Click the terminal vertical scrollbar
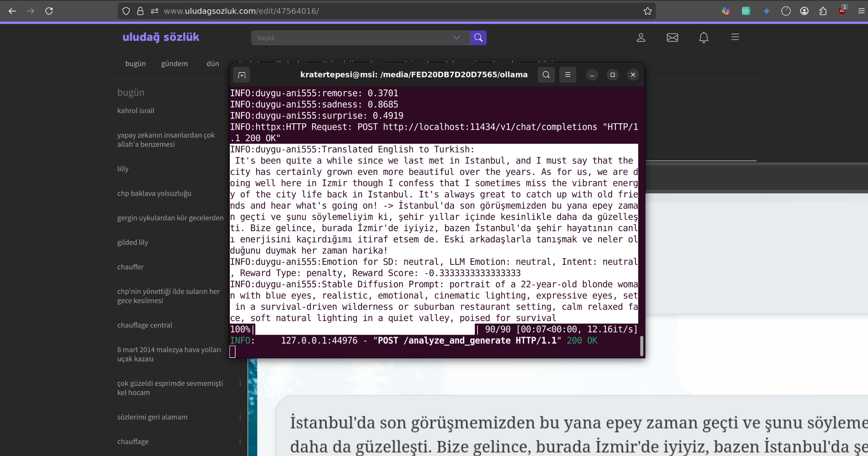The height and width of the screenshot is (456, 868). click(x=641, y=346)
